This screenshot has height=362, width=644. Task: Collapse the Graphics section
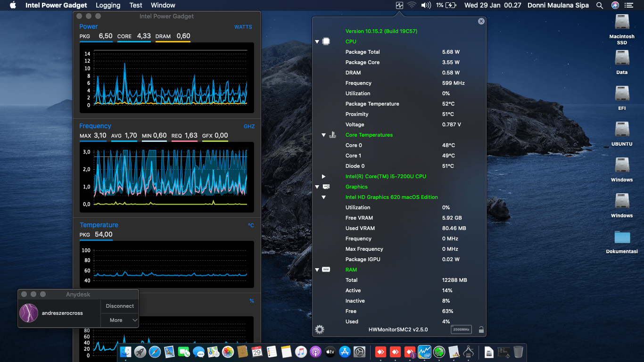pos(317,187)
